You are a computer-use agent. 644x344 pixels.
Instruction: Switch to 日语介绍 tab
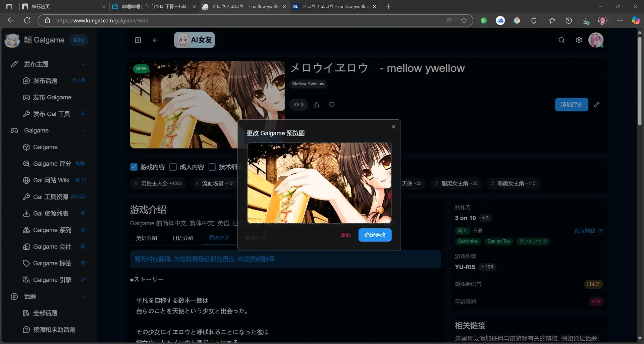point(183,238)
